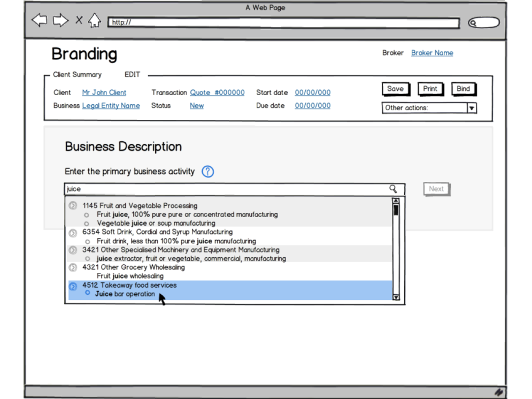
Task: Select Fruit juice 100% pure radio option
Action: (x=87, y=215)
